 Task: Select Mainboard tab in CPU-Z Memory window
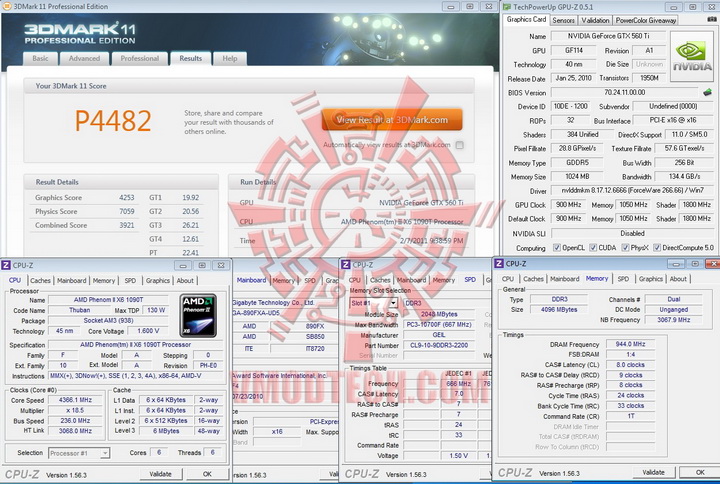(x=565, y=279)
